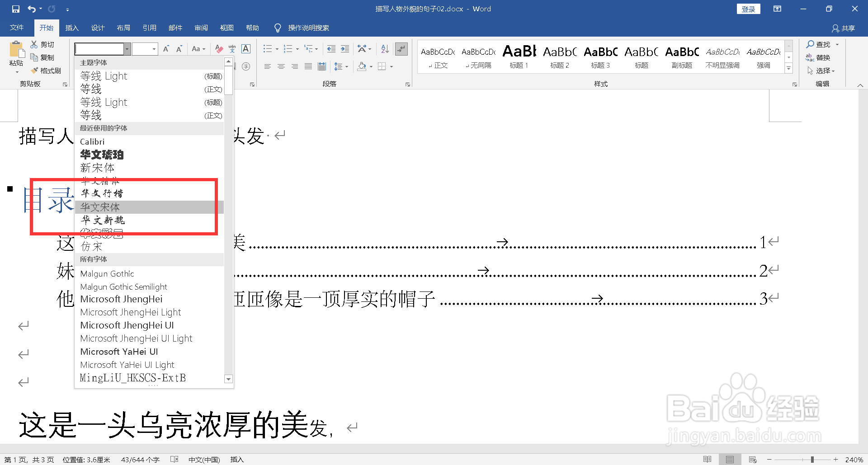This screenshot has width=868, height=465.
Task: Undo the last action
Action: pyautogui.click(x=32, y=9)
